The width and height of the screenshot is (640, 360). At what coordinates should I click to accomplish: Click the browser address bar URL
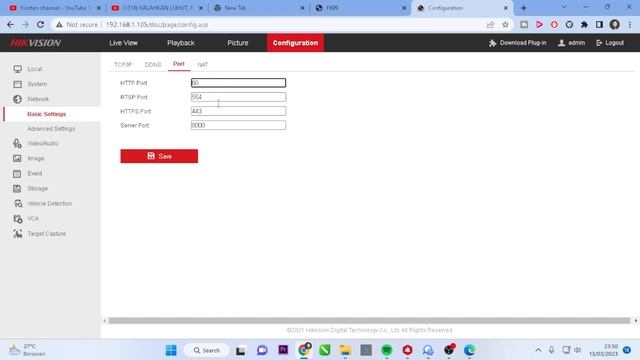click(157, 24)
